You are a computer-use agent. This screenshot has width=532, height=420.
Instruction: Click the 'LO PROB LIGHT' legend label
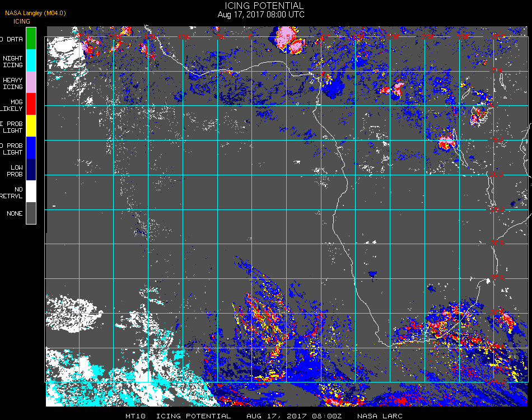pyautogui.click(x=12, y=149)
